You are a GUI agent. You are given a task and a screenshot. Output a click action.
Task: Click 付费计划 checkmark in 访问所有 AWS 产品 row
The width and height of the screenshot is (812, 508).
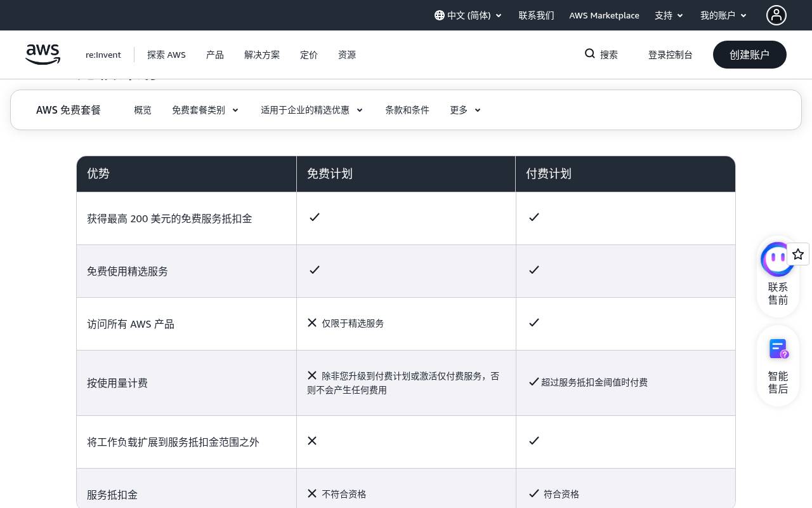click(x=534, y=323)
